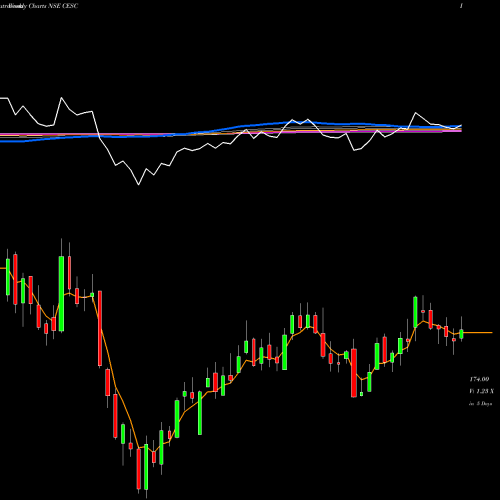
Task: Click the 'in 5 Days' label
Action: click(480, 403)
